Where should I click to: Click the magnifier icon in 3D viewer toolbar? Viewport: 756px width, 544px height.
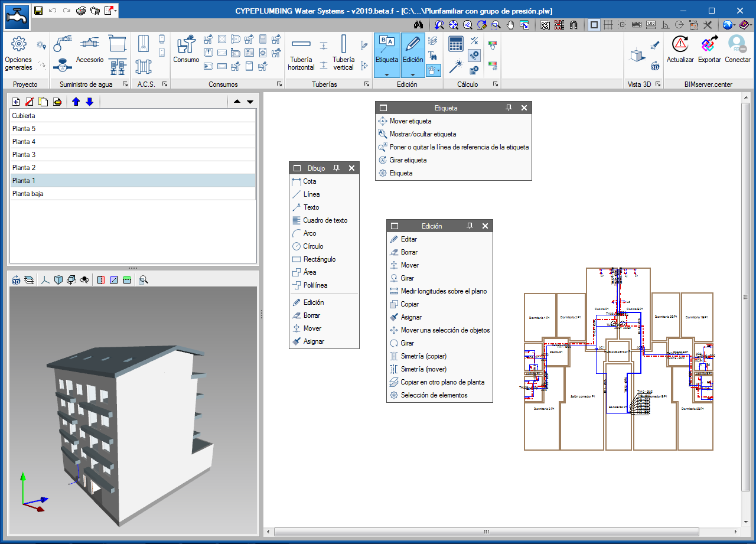(144, 280)
